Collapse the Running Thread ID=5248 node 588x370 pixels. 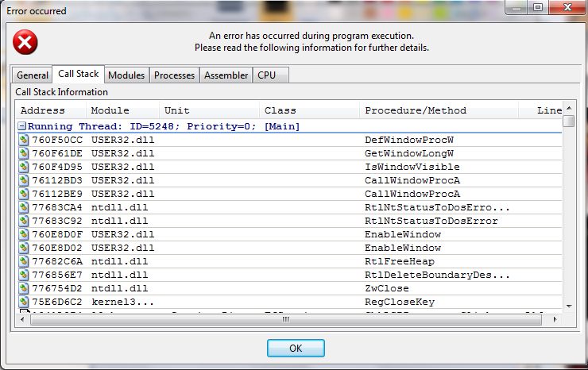pyautogui.click(x=21, y=126)
